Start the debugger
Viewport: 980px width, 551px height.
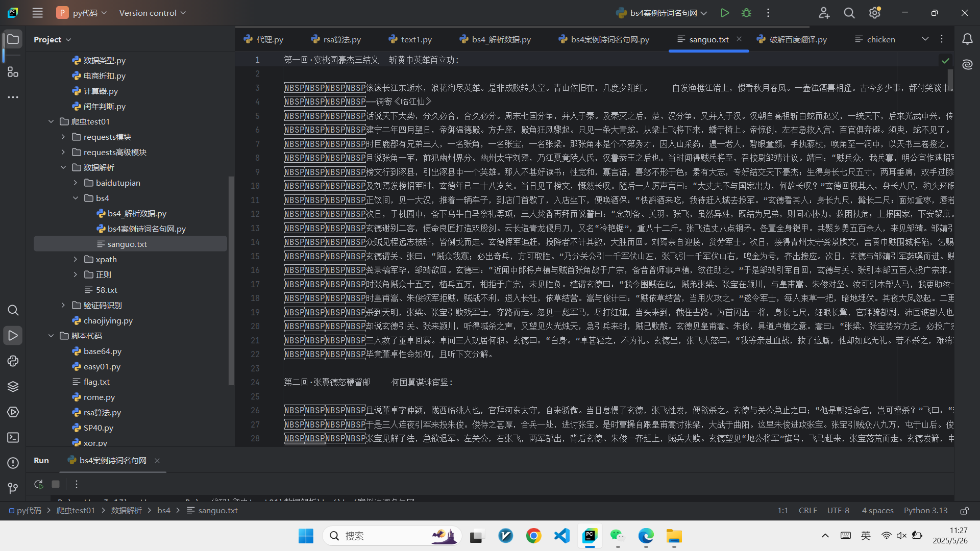[746, 12]
